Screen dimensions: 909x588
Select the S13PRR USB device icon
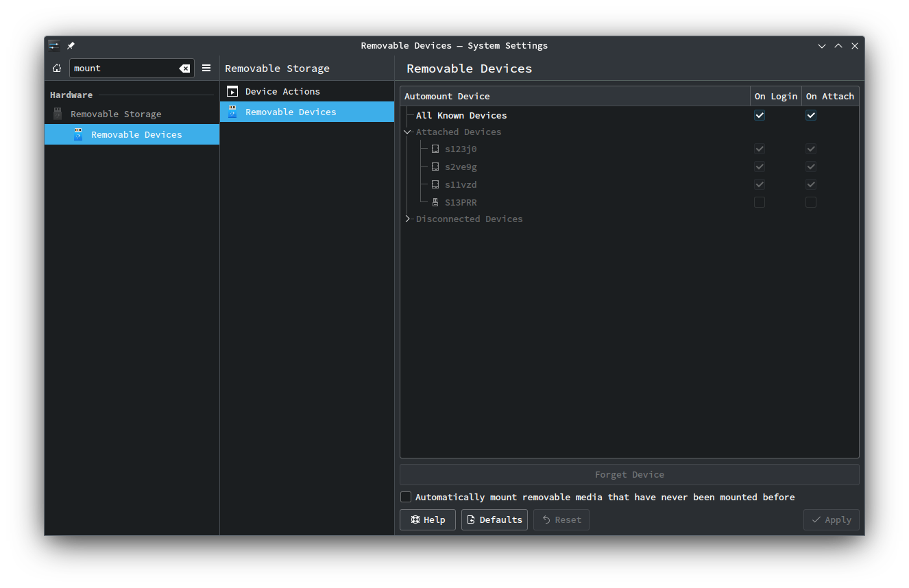(x=435, y=202)
